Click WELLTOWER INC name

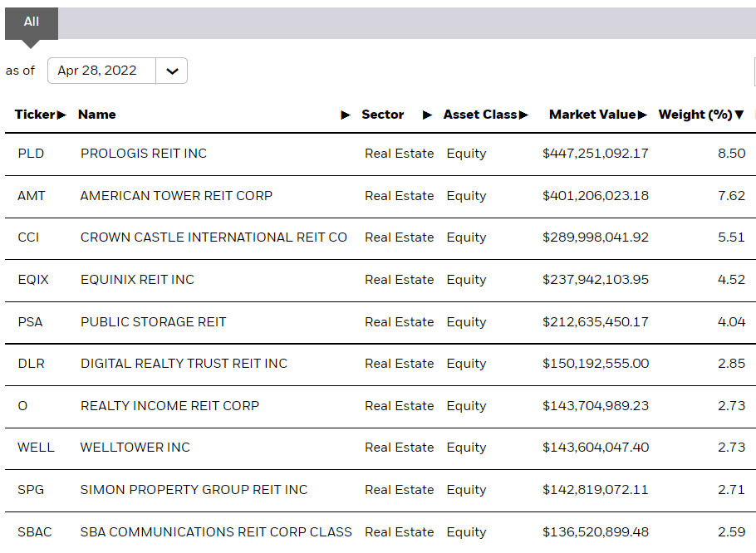pyautogui.click(x=135, y=448)
